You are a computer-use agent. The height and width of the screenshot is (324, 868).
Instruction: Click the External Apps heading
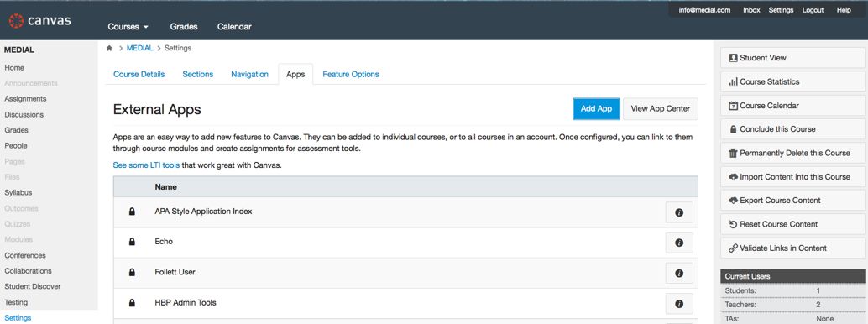(x=157, y=110)
